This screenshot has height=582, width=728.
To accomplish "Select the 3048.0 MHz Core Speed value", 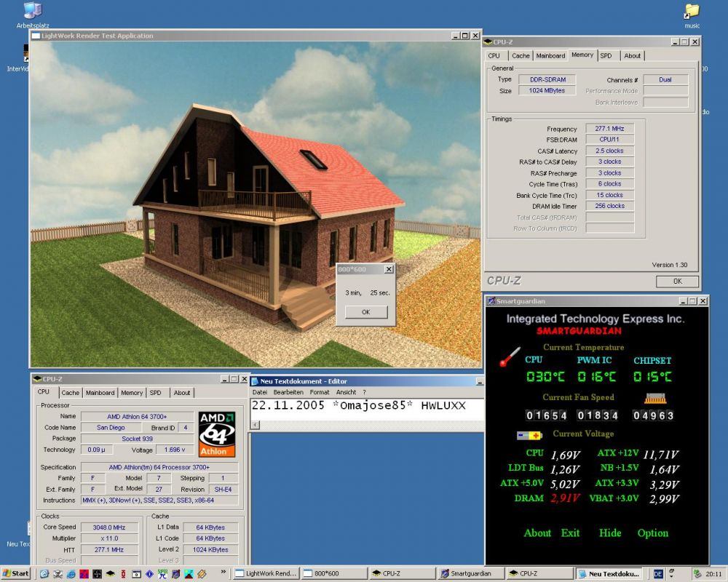I will (x=109, y=527).
